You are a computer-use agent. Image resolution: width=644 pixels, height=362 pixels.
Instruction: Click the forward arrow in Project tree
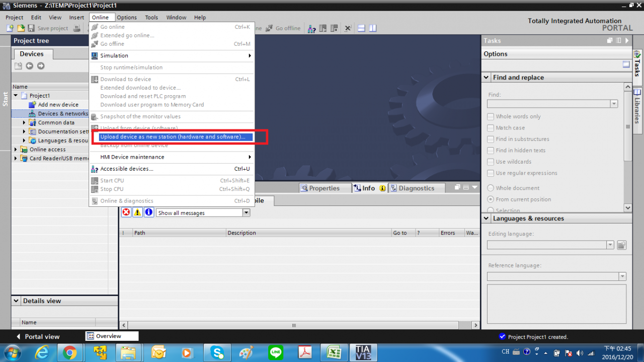point(41,66)
